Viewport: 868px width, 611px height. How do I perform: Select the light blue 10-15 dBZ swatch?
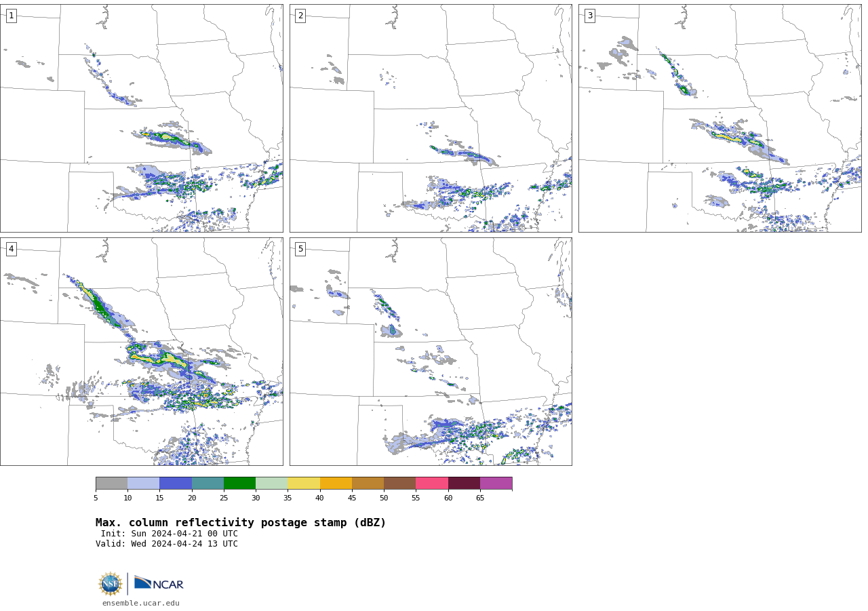144,483
